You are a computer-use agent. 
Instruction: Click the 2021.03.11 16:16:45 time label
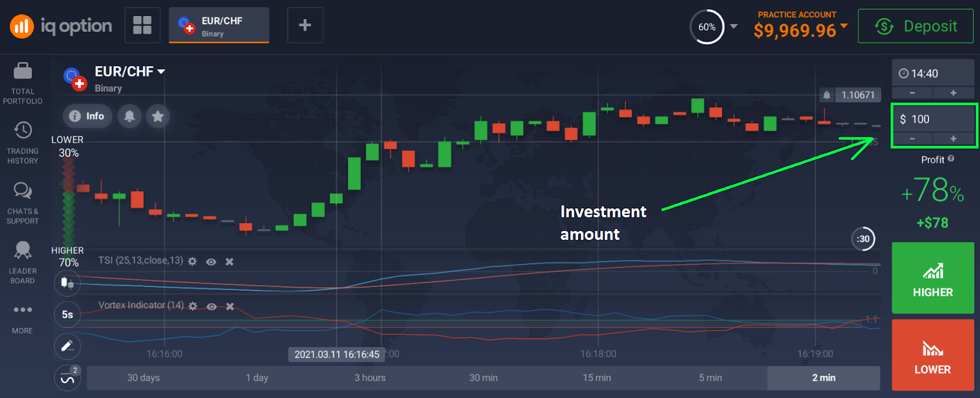337,355
